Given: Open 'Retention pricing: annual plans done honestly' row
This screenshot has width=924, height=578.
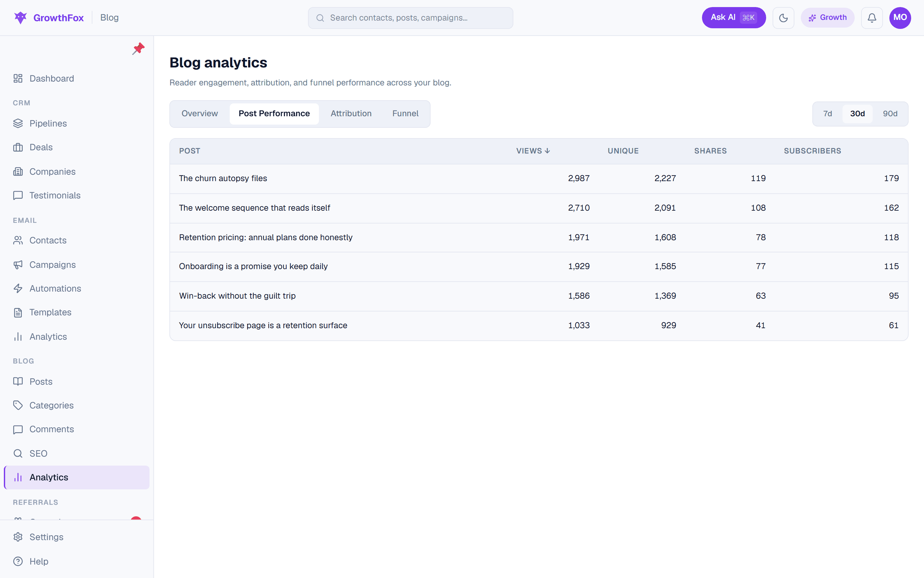Looking at the screenshot, I should click(x=539, y=237).
